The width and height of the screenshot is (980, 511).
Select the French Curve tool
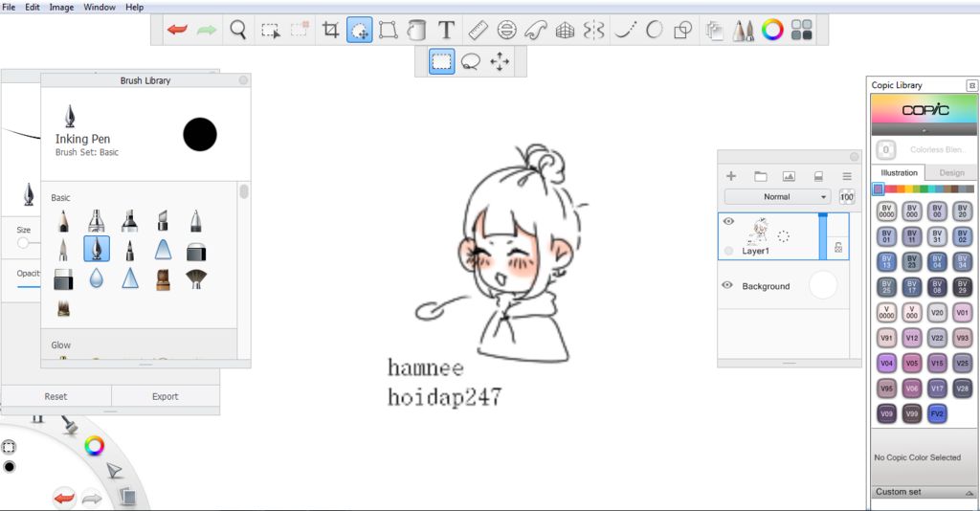(536, 30)
